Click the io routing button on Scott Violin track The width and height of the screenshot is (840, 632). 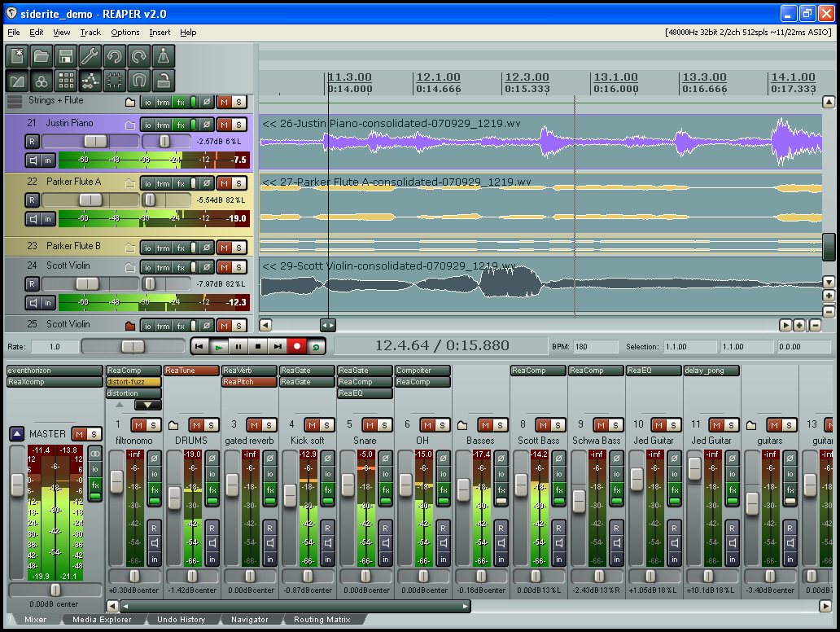[x=147, y=266]
